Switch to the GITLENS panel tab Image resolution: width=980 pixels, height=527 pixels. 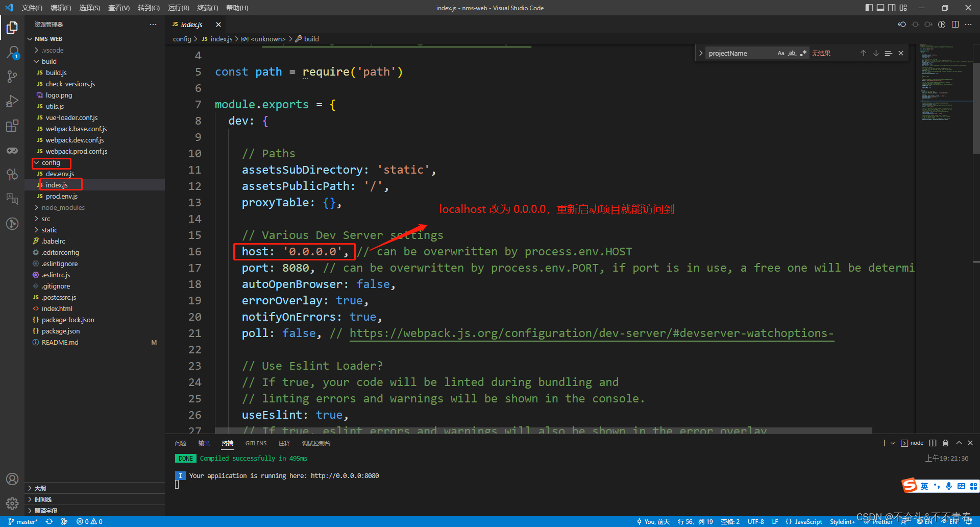click(x=256, y=443)
